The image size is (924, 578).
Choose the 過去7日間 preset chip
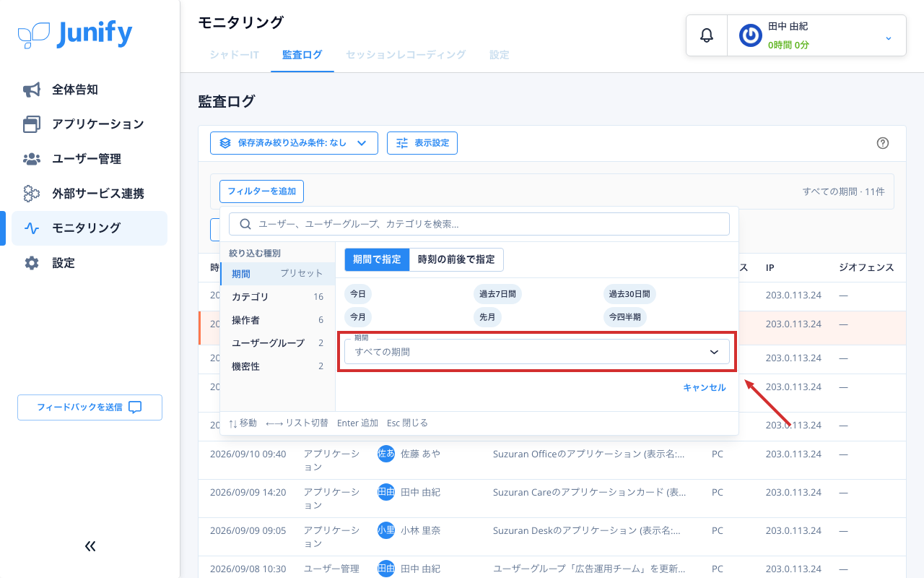[x=497, y=294]
